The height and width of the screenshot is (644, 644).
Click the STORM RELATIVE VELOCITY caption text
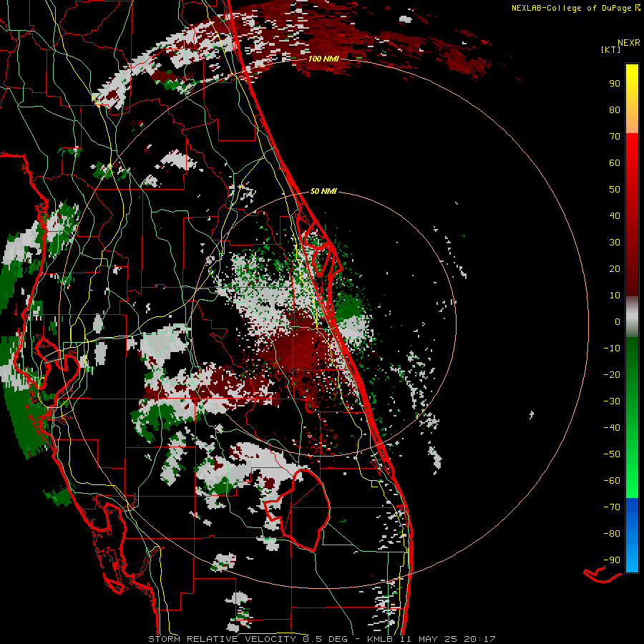(222, 639)
